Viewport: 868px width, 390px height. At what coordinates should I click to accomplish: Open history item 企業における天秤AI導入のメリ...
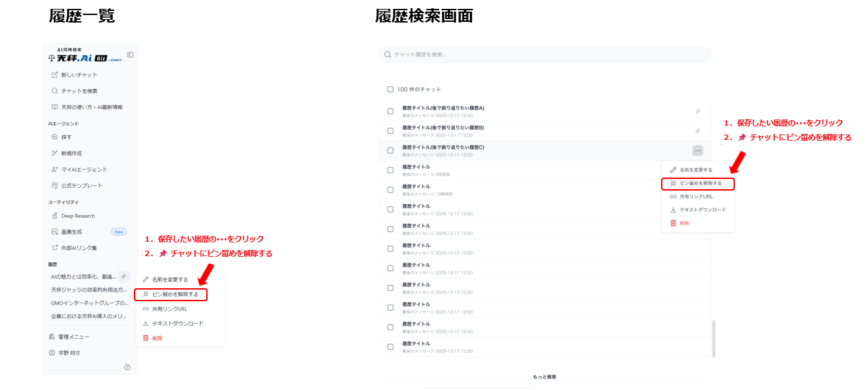click(x=89, y=316)
